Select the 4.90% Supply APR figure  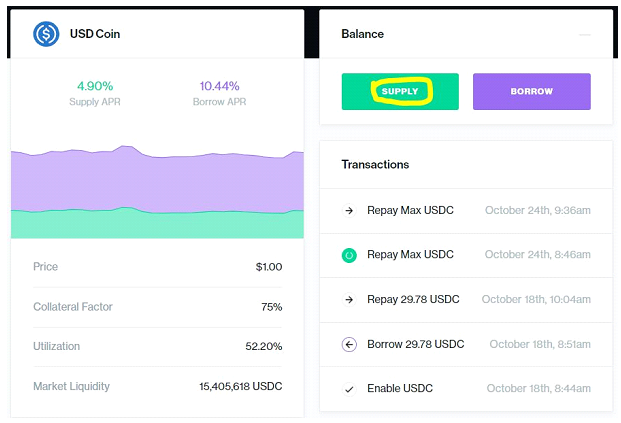point(95,86)
